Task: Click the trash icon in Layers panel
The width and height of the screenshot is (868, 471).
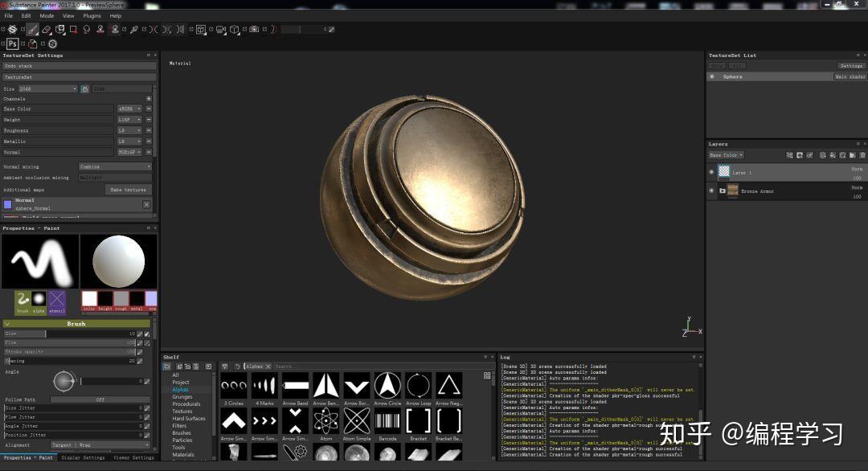Action: point(862,155)
